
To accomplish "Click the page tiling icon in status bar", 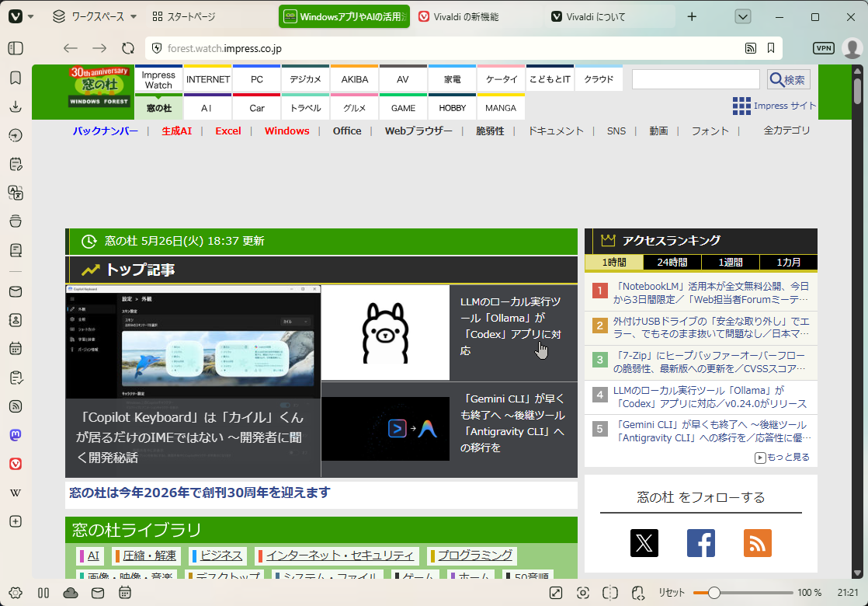I will tap(610, 593).
